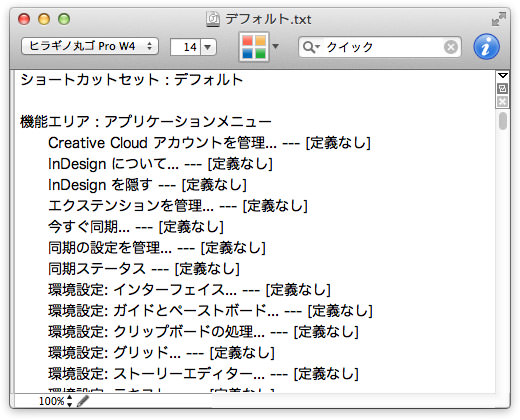Image resolution: width=520 pixels, height=420 pixels.
Task: Toggle fullscreen with the arrows icon
Action: [x=499, y=19]
